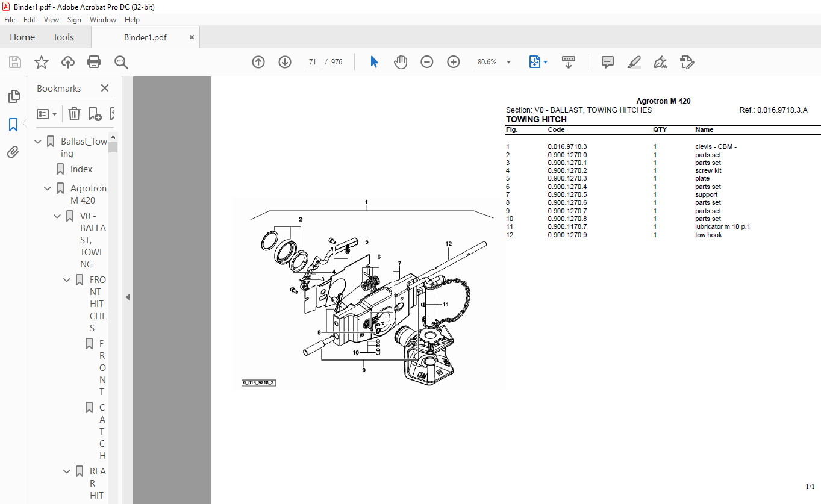821x504 pixels.
Task: Collapse the Ballast_Towing bookmark
Action: pos(39,142)
